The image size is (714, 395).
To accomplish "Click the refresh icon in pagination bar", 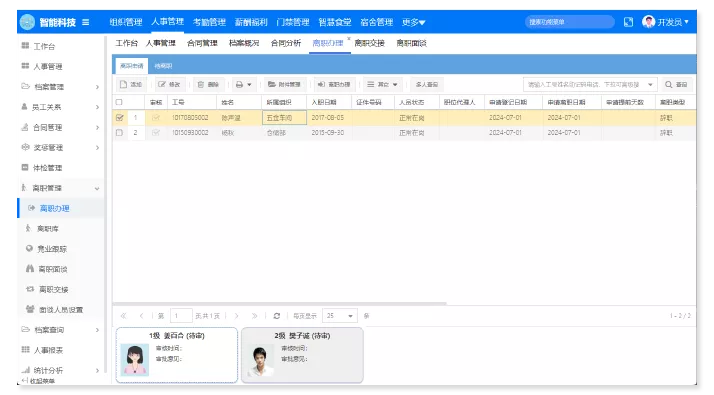I will [x=276, y=315].
